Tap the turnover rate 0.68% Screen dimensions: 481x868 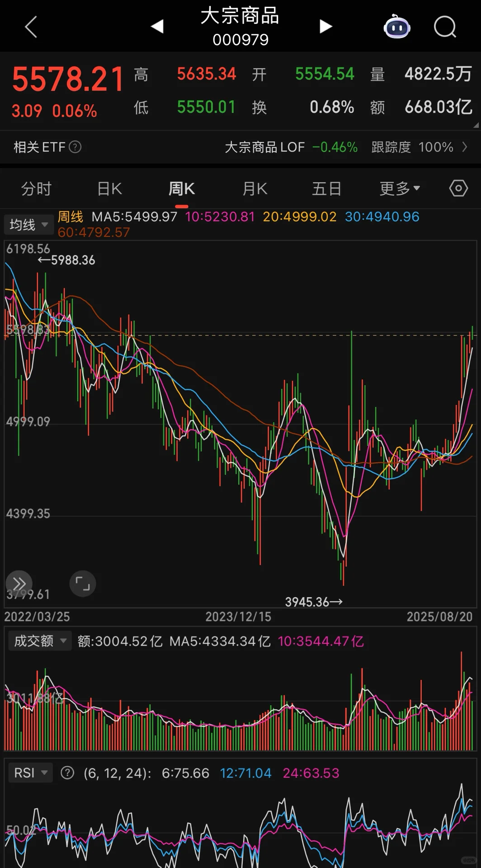(332, 107)
